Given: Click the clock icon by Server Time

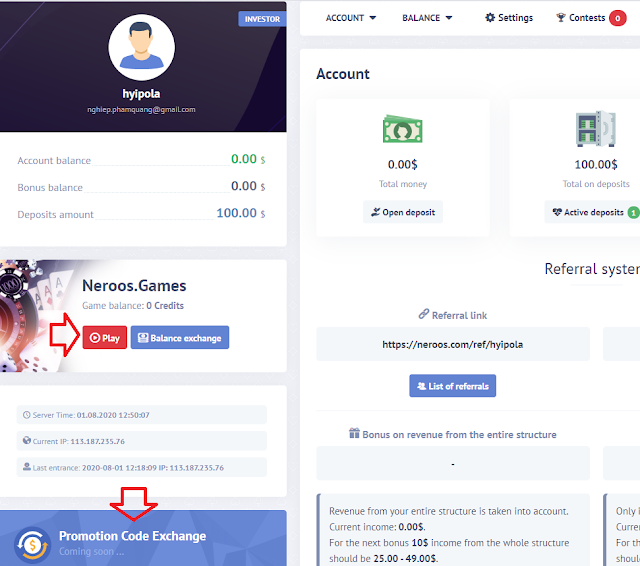Looking at the screenshot, I should pyautogui.click(x=27, y=415).
